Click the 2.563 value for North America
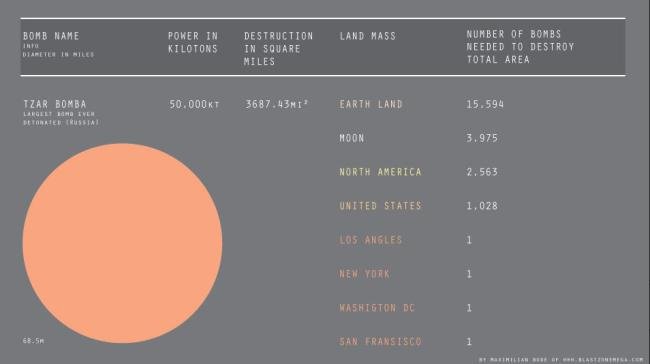Image resolution: width=650 pixels, height=364 pixels. 482,172
